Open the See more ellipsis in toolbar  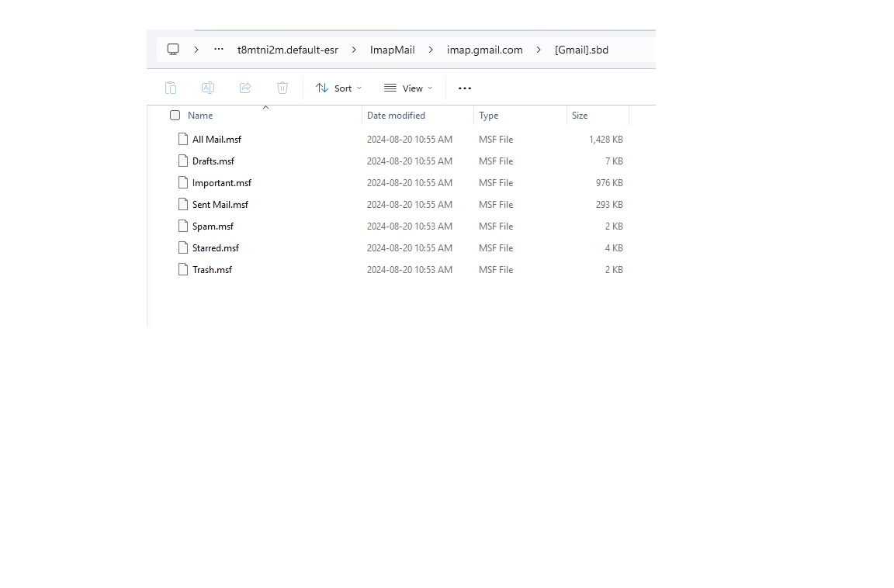click(465, 88)
